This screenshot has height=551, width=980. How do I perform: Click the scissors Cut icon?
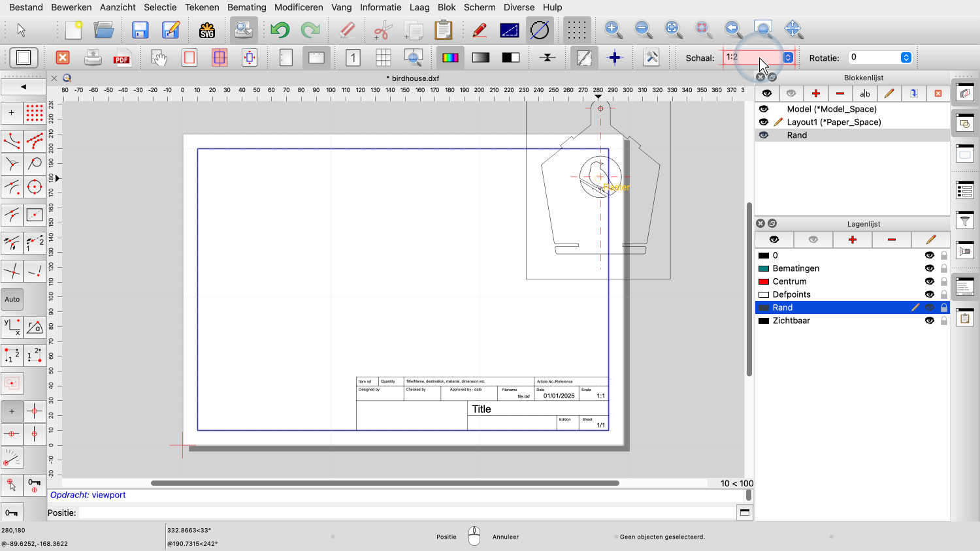coord(383,30)
